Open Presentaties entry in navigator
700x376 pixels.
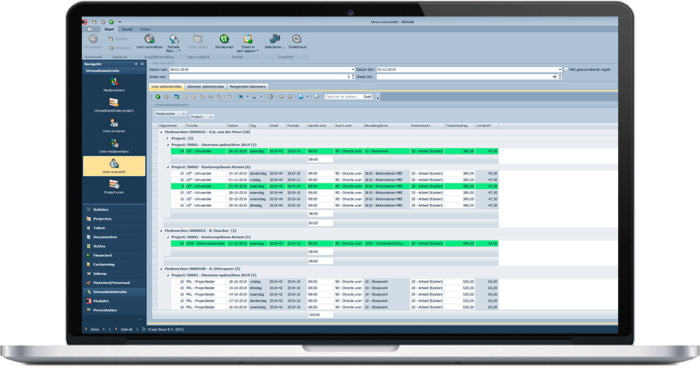point(114,310)
